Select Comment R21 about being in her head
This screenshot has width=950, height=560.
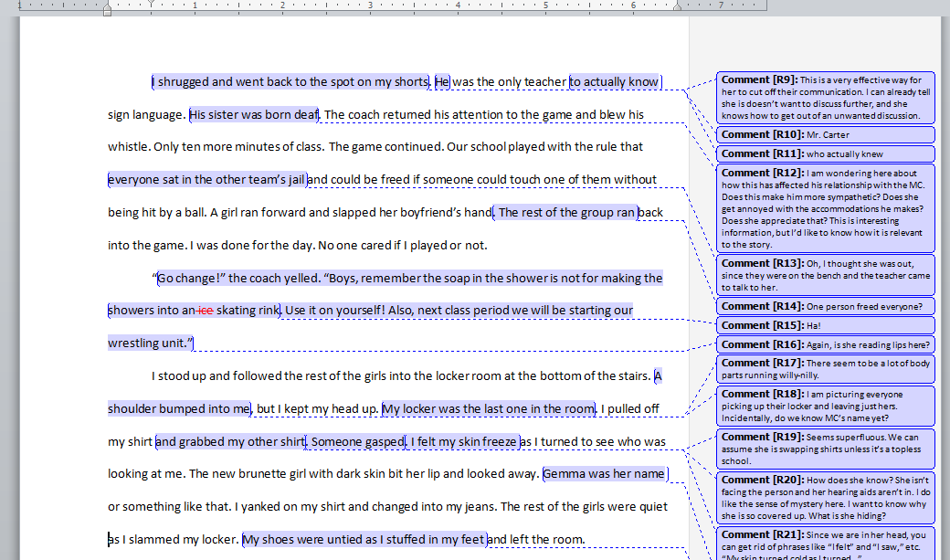pos(825,544)
